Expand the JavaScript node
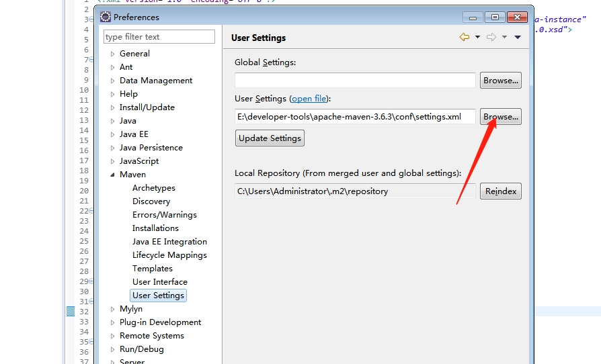This screenshot has height=364, width=601. click(112, 161)
